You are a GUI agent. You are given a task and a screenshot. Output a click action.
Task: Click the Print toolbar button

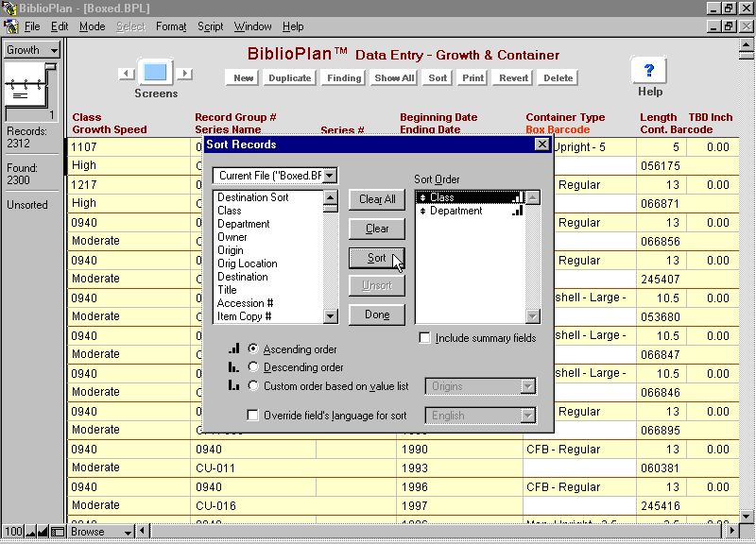click(472, 77)
